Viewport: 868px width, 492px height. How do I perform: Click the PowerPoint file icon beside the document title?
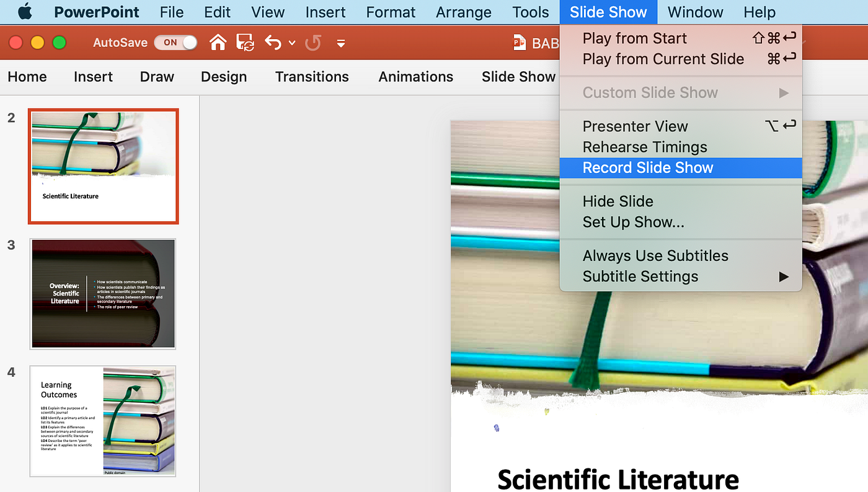coord(519,43)
